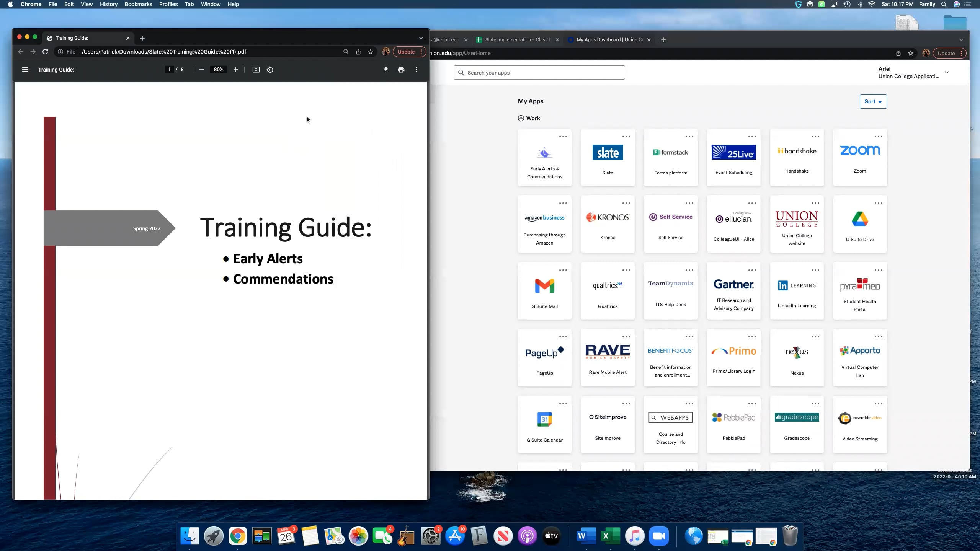
Task: Open G Suite Mail
Action: (x=544, y=291)
